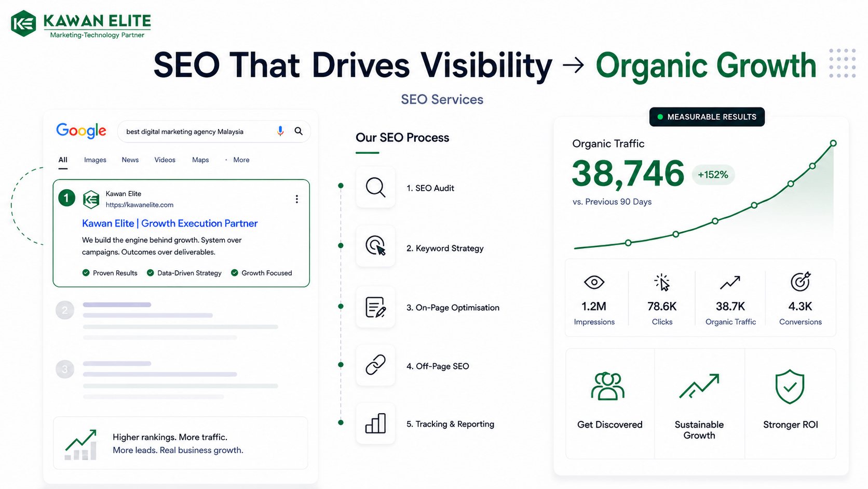The height and width of the screenshot is (489, 868).
Task: Click the SEO Audit magnifier icon
Action: (375, 188)
